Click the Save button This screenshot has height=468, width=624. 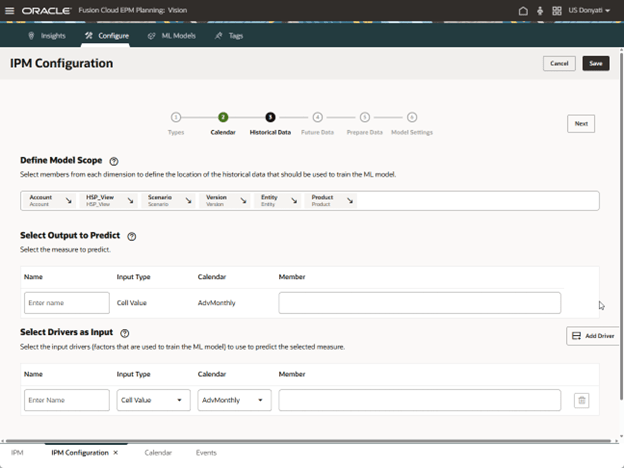pyautogui.click(x=595, y=63)
